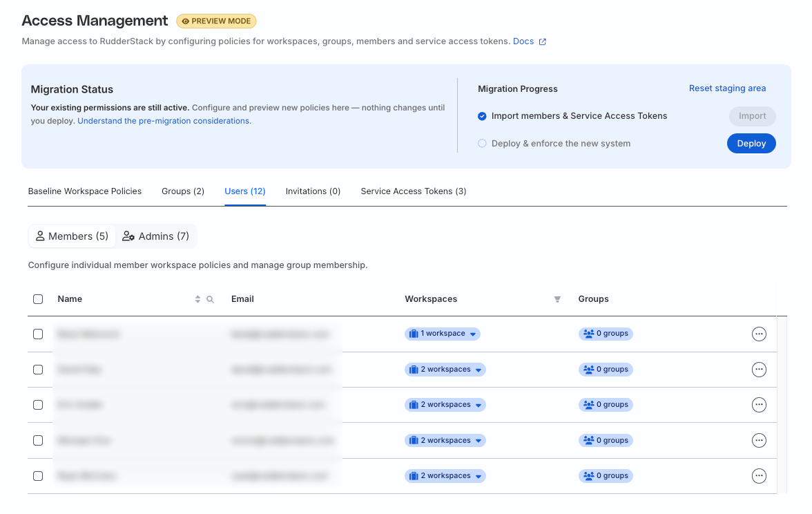812x514 pixels.
Task: Sort the table by Name column arrows
Action: (197, 299)
